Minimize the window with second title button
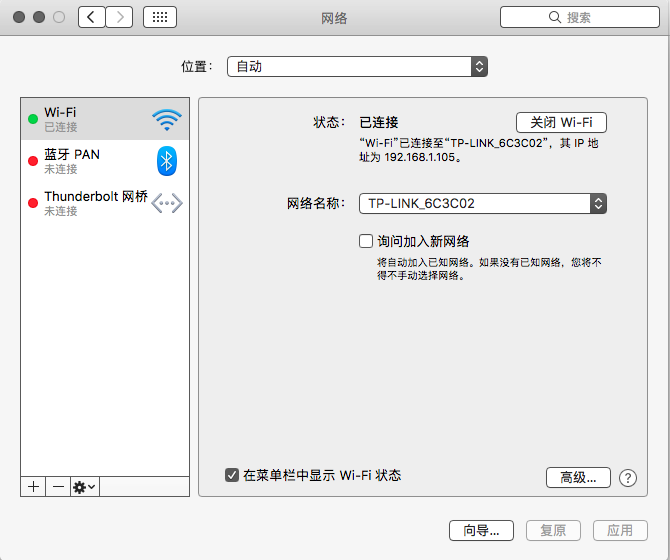Screen dimensions: 670x560 (x=39, y=17)
